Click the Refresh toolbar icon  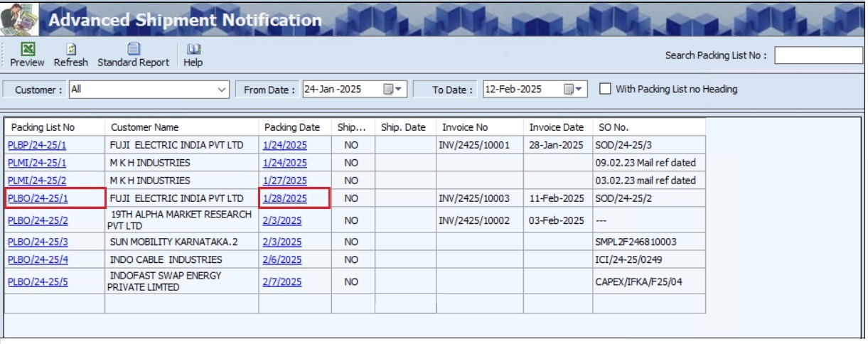coord(71,49)
